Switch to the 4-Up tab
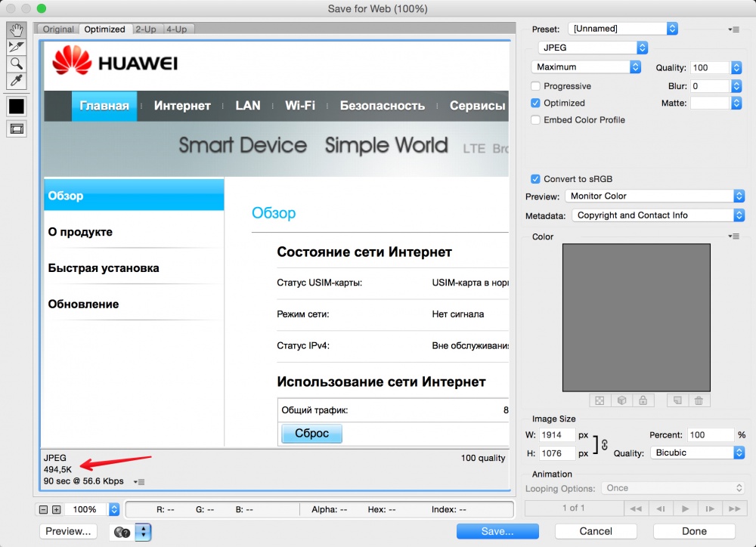756x547 pixels. click(x=176, y=29)
